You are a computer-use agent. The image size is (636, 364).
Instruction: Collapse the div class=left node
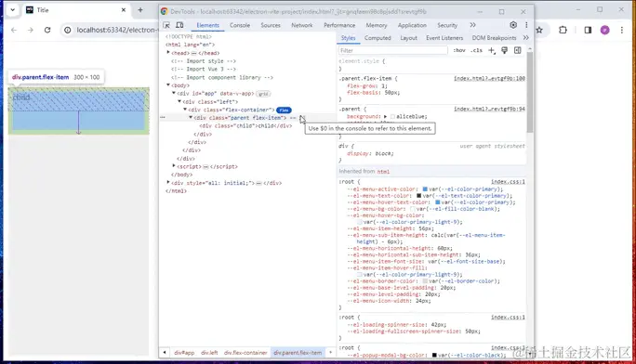179,101
